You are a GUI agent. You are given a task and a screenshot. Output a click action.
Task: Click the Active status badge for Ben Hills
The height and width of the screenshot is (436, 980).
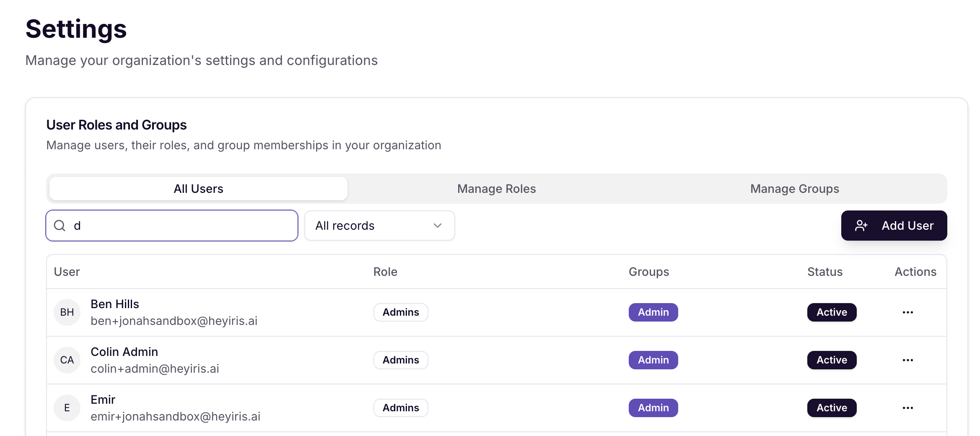click(x=832, y=312)
